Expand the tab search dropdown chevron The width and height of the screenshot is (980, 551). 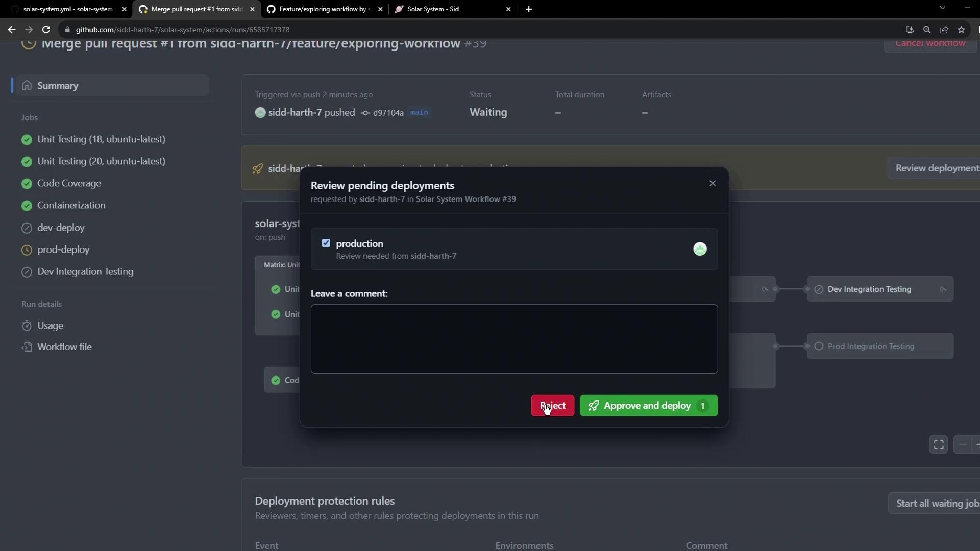tap(942, 8)
